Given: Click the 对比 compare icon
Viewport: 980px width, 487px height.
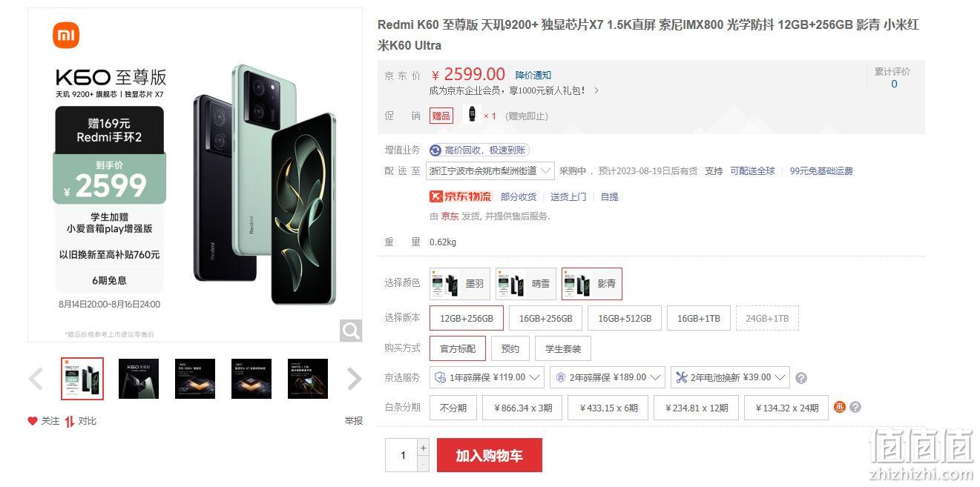Looking at the screenshot, I should point(70,421).
